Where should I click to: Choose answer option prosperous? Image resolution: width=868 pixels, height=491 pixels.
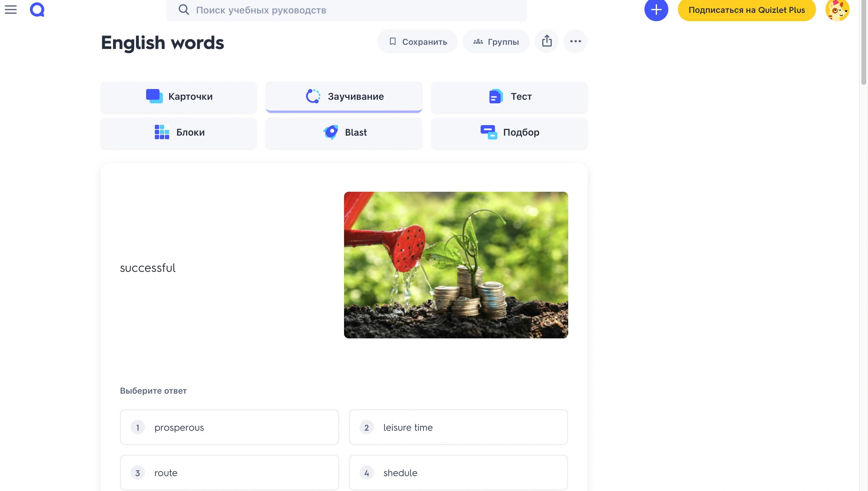click(x=230, y=427)
